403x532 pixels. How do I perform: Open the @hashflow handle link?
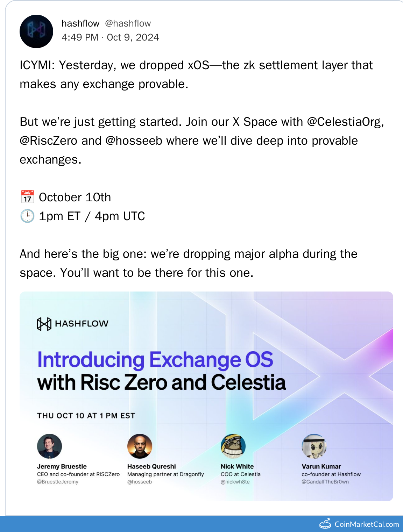(x=128, y=23)
